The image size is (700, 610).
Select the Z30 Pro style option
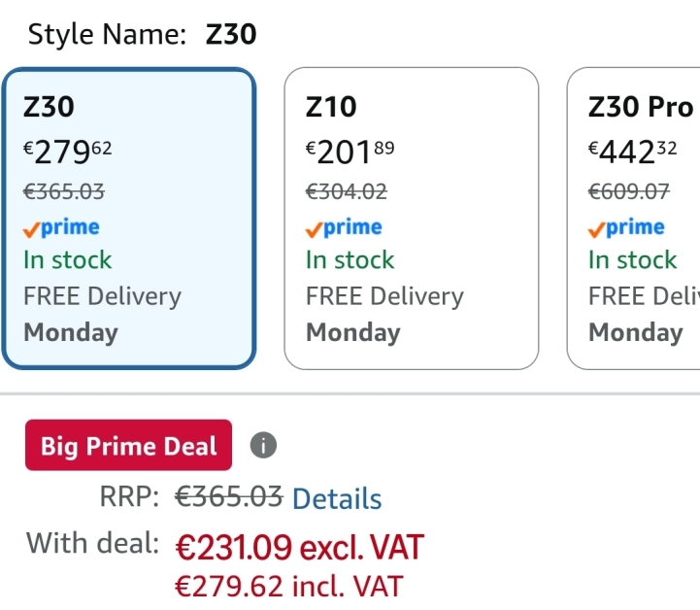[x=633, y=219]
